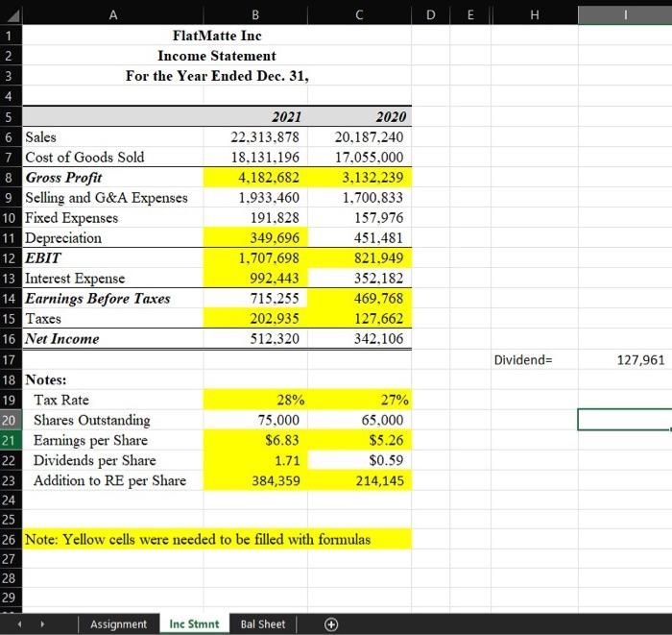Click Addition to RE value 384,359
This screenshot has width=672, height=635.
[x=255, y=480]
